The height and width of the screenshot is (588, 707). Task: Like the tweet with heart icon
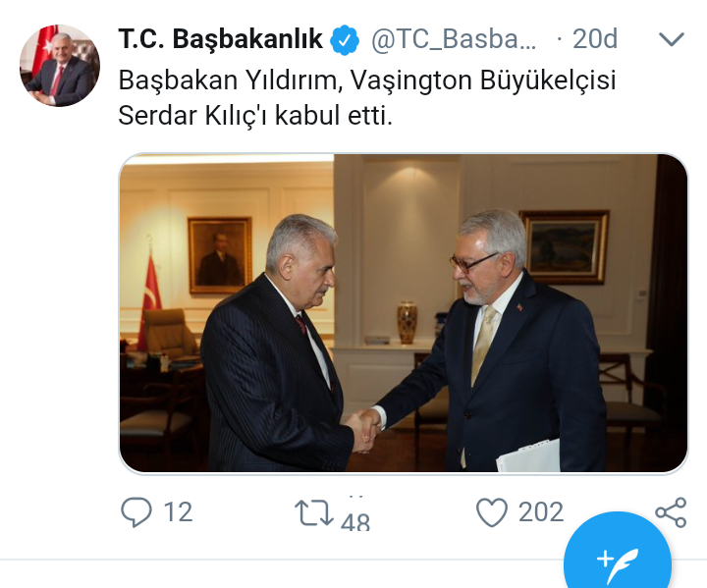tap(492, 512)
